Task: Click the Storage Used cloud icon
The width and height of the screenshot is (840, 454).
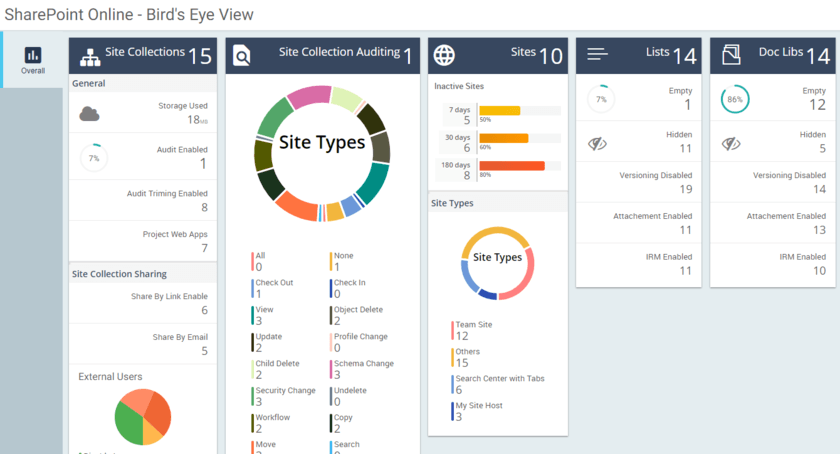Action: point(90,114)
